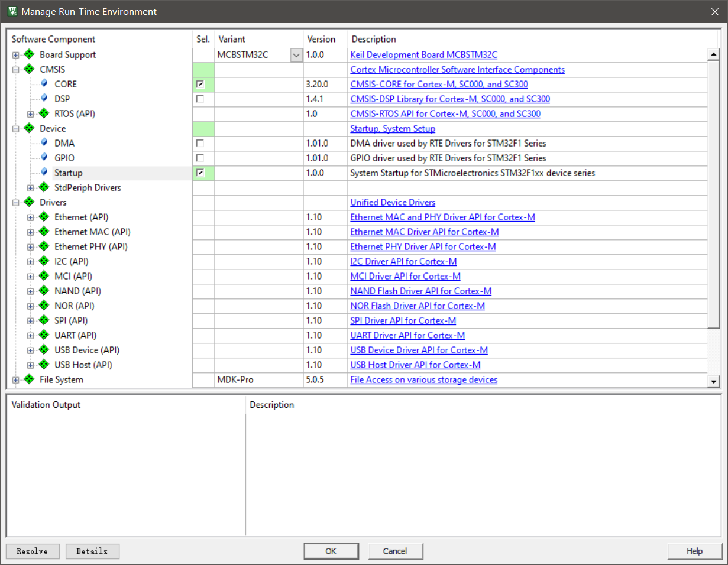Click the green diamond icon beside StdPeriph Drivers

tap(44, 187)
